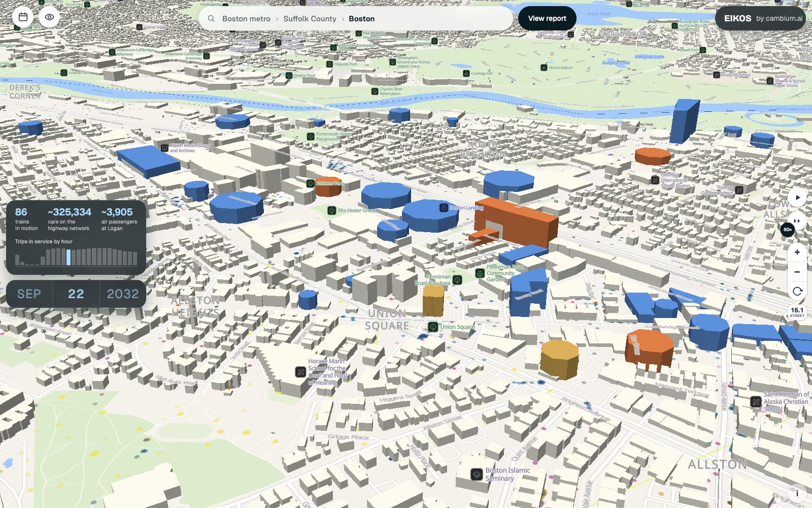This screenshot has width=812, height=508.
Task: Zoom in with the plus button
Action: pyautogui.click(x=797, y=252)
